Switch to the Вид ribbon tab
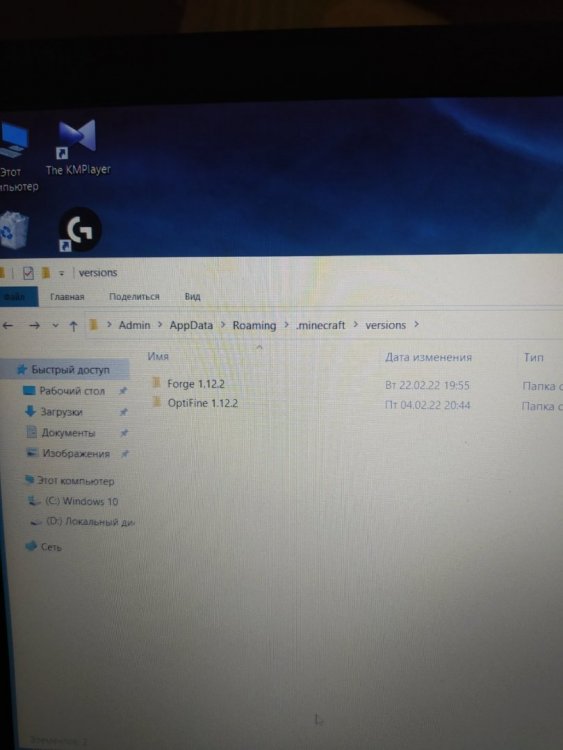The image size is (563, 750). [192, 297]
